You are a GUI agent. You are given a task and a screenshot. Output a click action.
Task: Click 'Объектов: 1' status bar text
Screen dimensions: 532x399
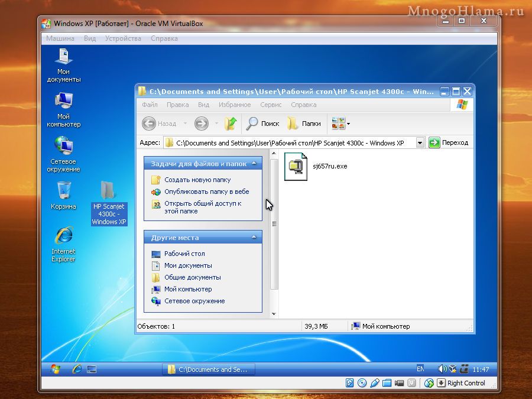click(156, 326)
